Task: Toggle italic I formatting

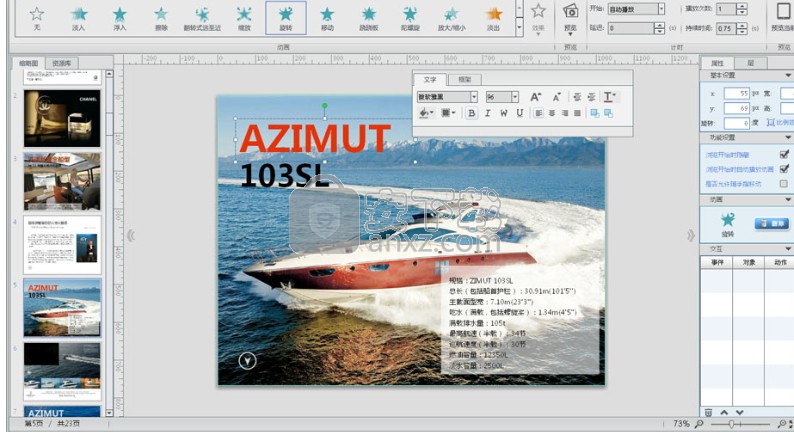Action: click(x=488, y=113)
